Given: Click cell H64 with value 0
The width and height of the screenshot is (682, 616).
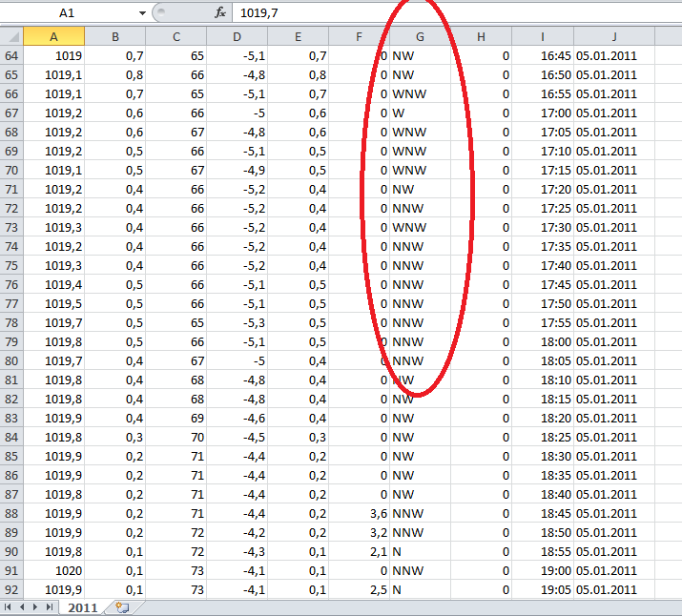Looking at the screenshot, I should click(481, 55).
